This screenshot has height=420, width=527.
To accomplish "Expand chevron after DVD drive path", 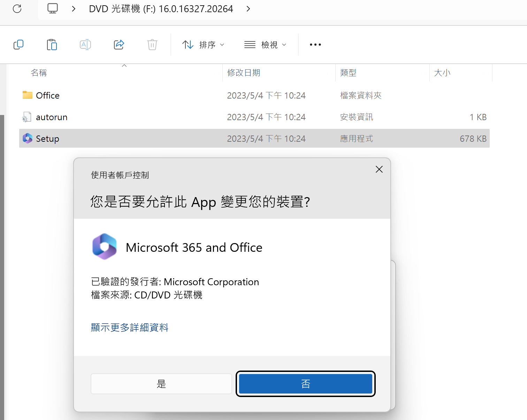I will [248, 9].
